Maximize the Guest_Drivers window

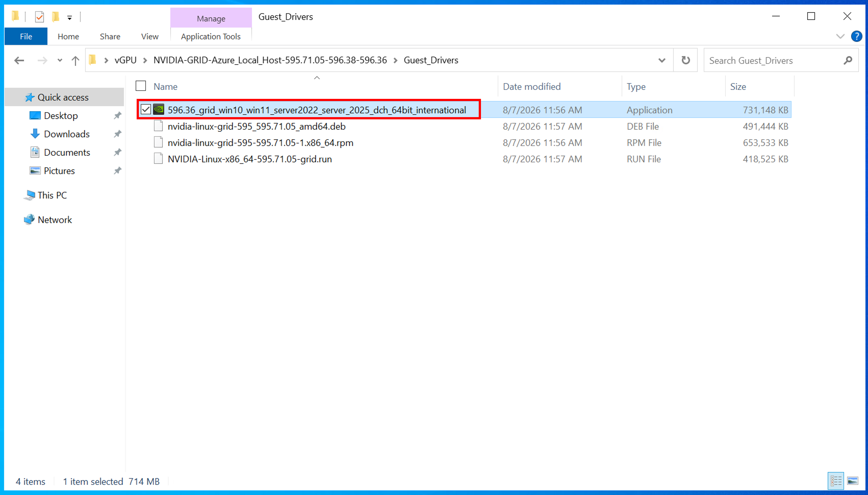[811, 16]
